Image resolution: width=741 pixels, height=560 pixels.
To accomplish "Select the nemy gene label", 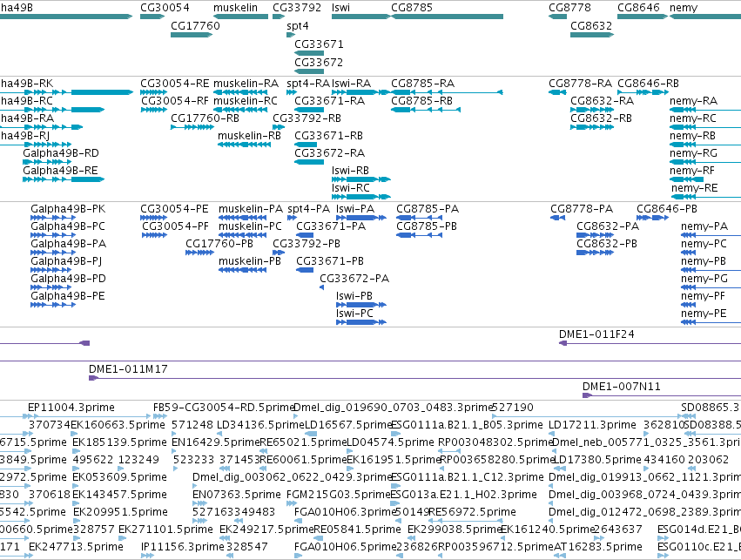I will coord(684,8).
